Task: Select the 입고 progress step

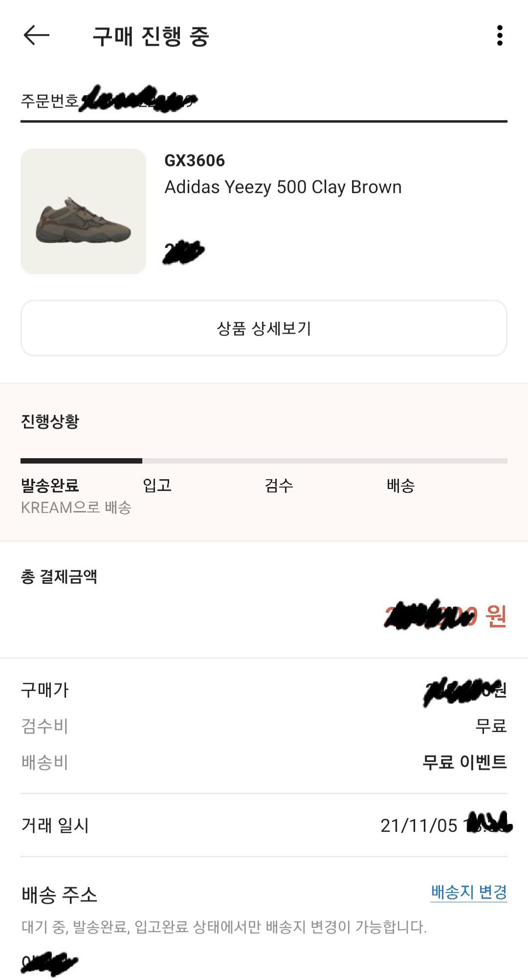Action: [157, 485]
